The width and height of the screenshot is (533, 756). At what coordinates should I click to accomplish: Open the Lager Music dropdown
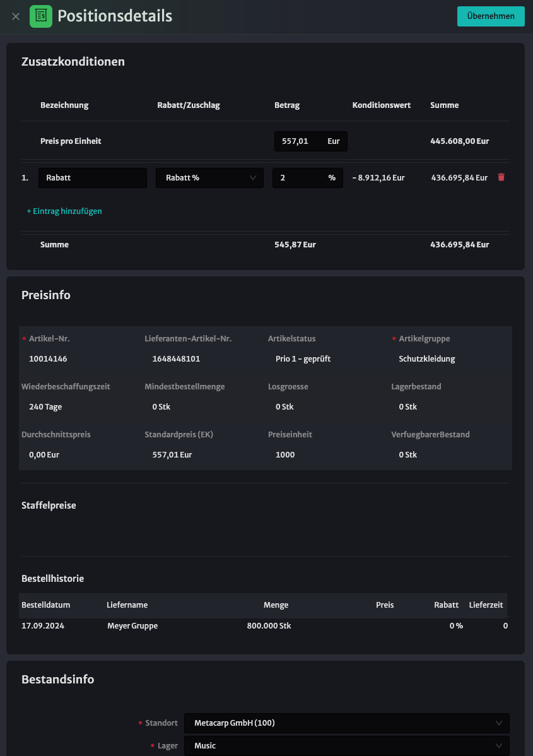pos(346,745)
